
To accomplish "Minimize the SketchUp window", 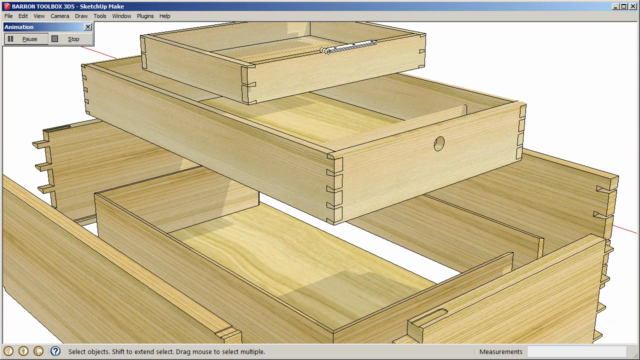I will coord(616,6).
